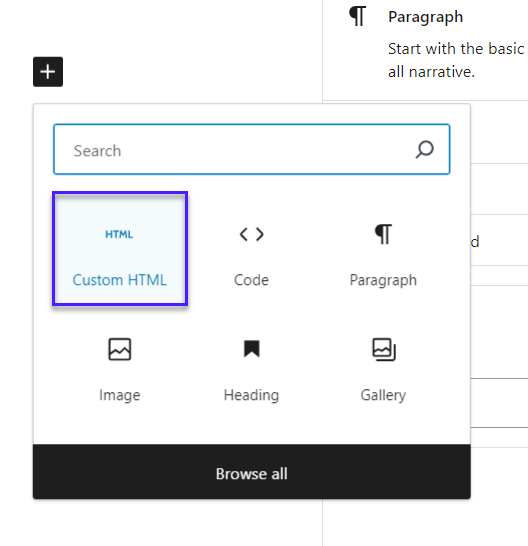The height and width of the screenshot is (546, 528).
Task: Click the blue HTML icon in highlighted block
Action: [x=119, y=234]
